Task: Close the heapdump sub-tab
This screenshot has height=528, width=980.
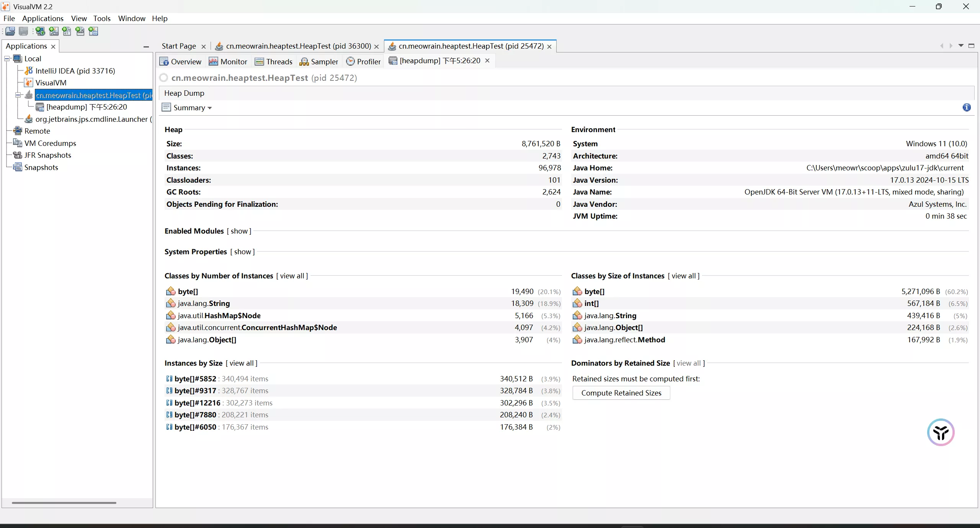Action: tap(487, 60)
